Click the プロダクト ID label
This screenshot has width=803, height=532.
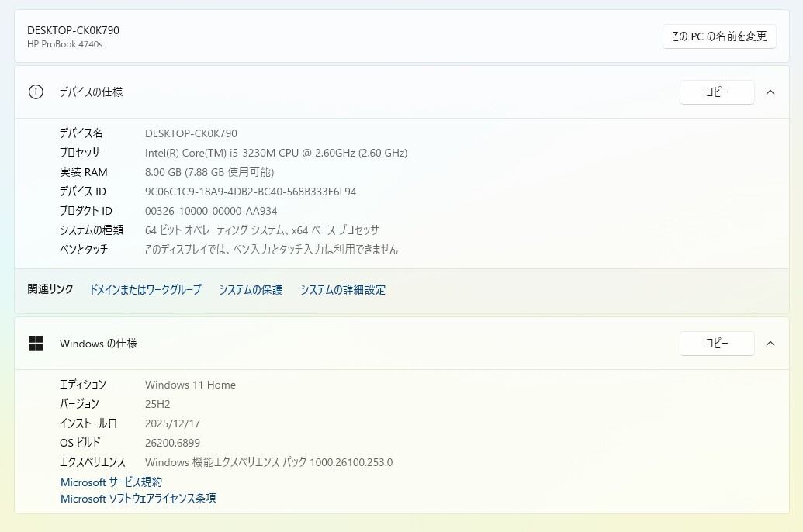(86, 211)
